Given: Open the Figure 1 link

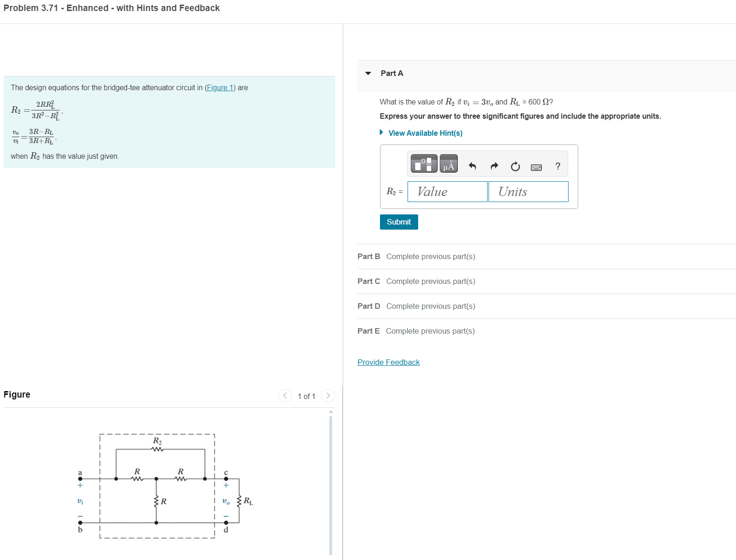Looking at the screenshot, I should (x=220, y=87).
